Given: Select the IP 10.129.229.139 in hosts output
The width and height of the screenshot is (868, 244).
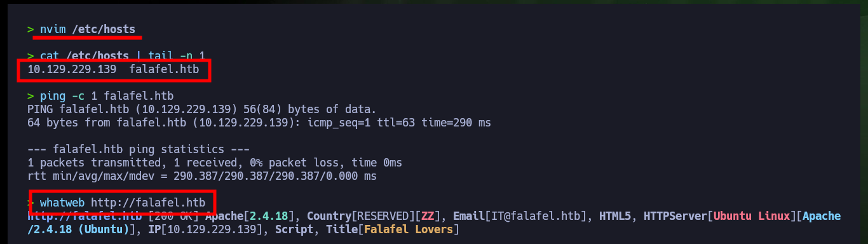Looking at the screenshot, I should coord(72,70).
